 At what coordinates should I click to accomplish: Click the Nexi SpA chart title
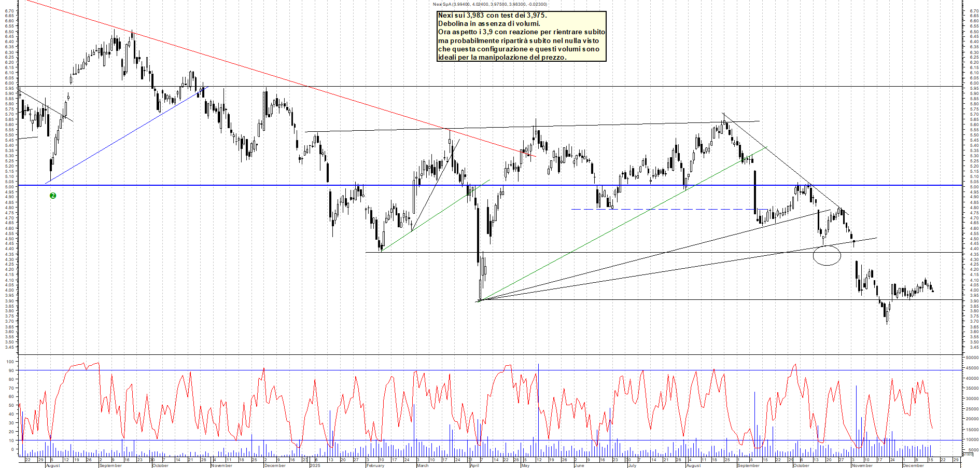pyautogui.click(x=489, y=4)
